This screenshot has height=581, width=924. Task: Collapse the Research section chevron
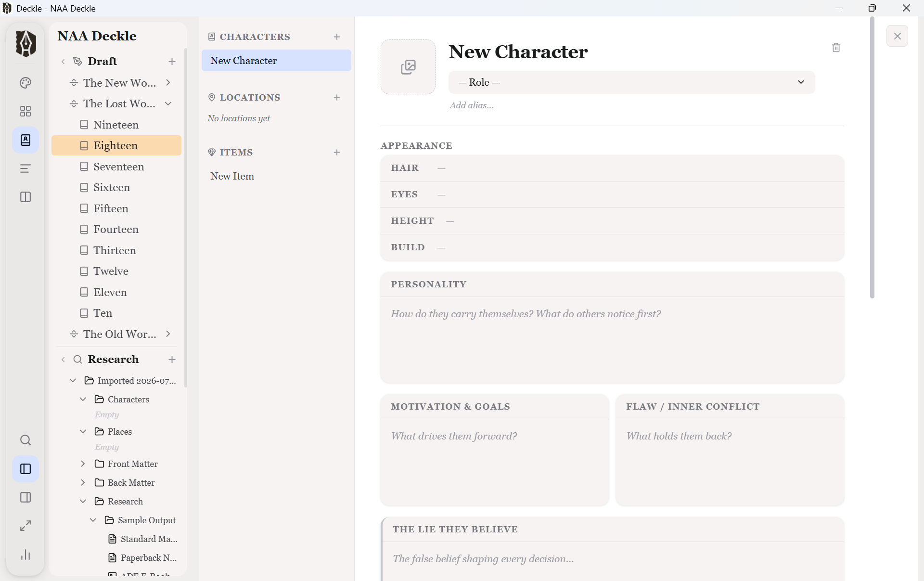point(63,360)
